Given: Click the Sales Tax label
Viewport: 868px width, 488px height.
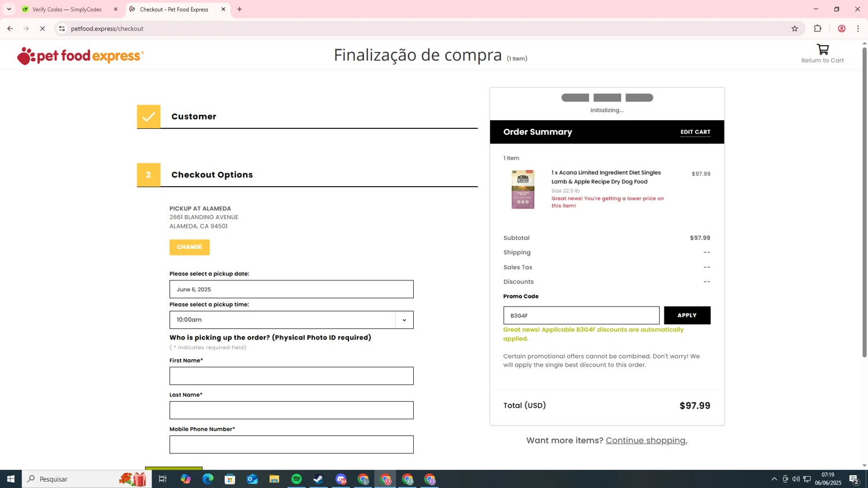Looking at the screenshot, I should pos(518,267).
